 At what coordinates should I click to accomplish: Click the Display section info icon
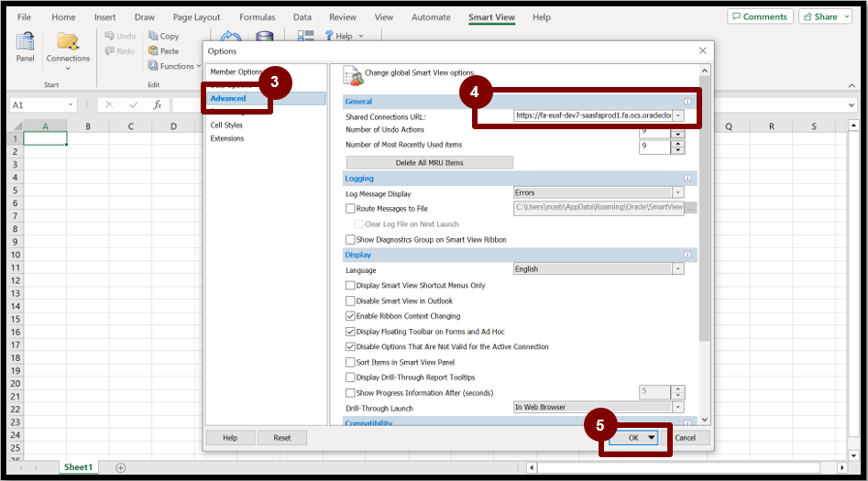pos(687,255)
